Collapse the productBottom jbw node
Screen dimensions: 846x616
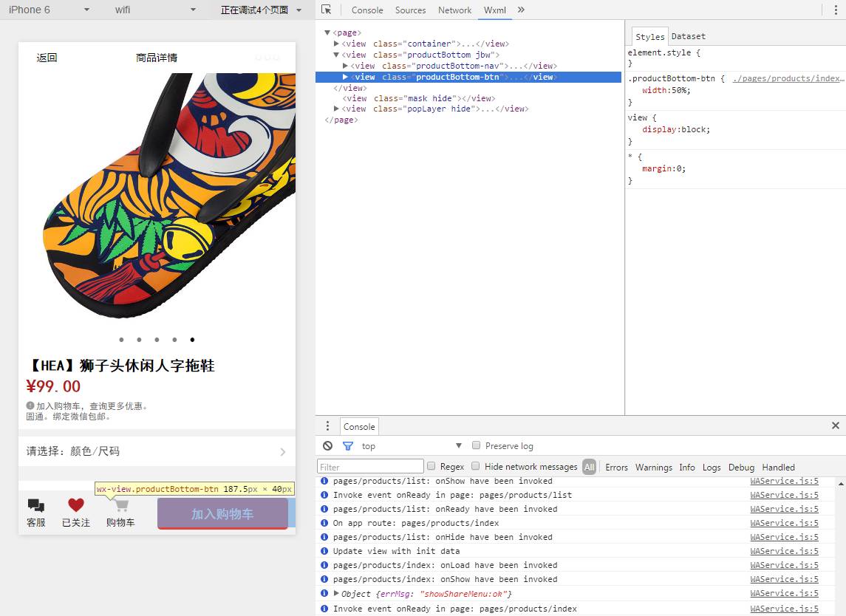coord(336,55)
